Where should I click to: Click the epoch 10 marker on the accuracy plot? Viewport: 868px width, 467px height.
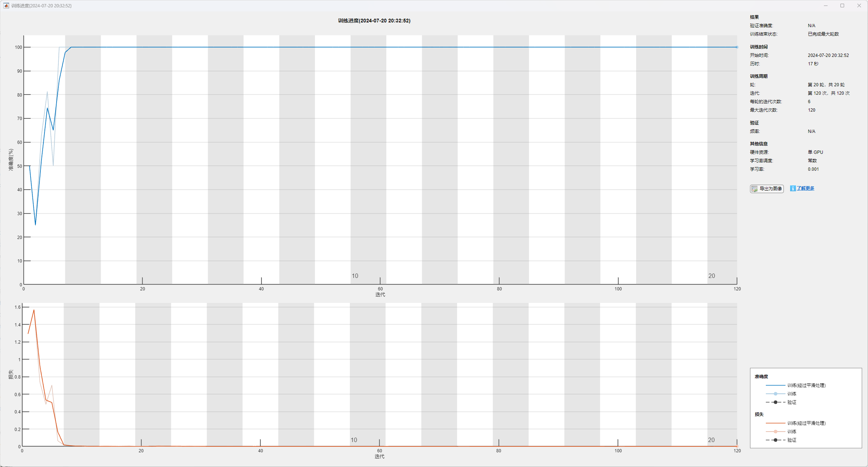click(355, 276)
